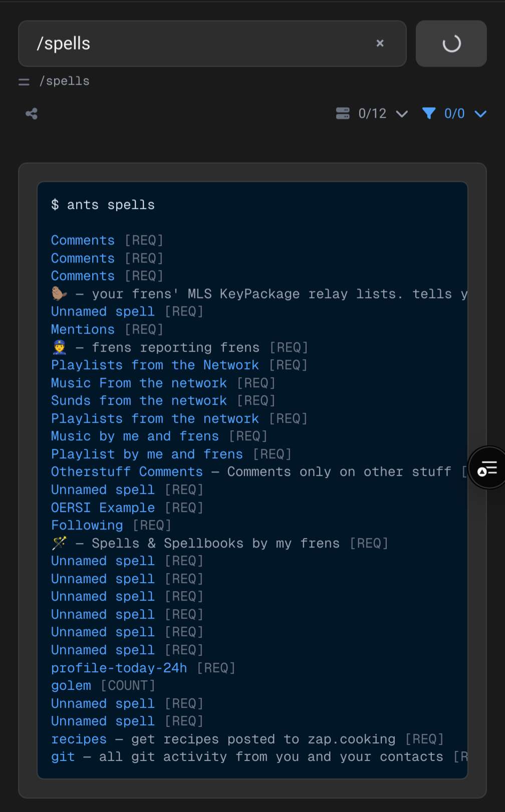Focus the /spells command input field

[x=200, y=44]
